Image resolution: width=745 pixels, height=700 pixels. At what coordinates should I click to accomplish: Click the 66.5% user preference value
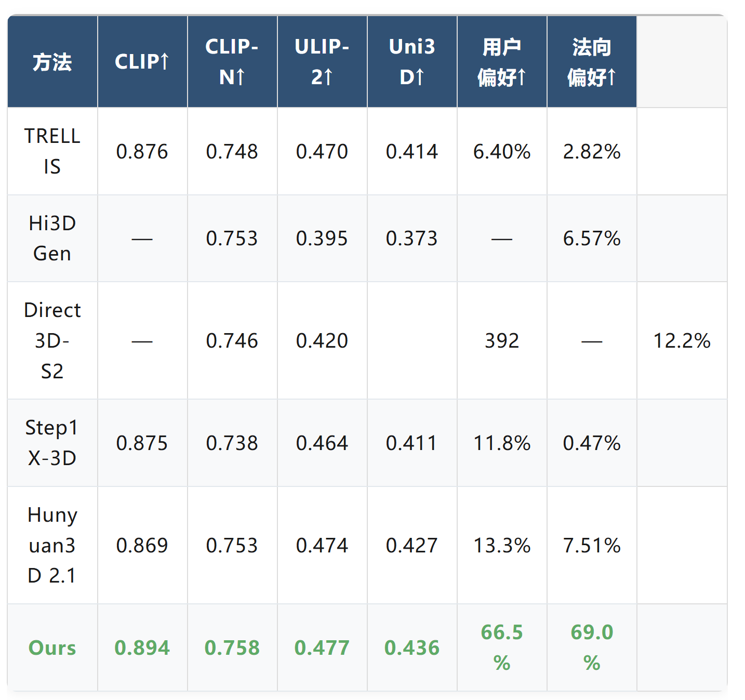[x=502, y=648]
